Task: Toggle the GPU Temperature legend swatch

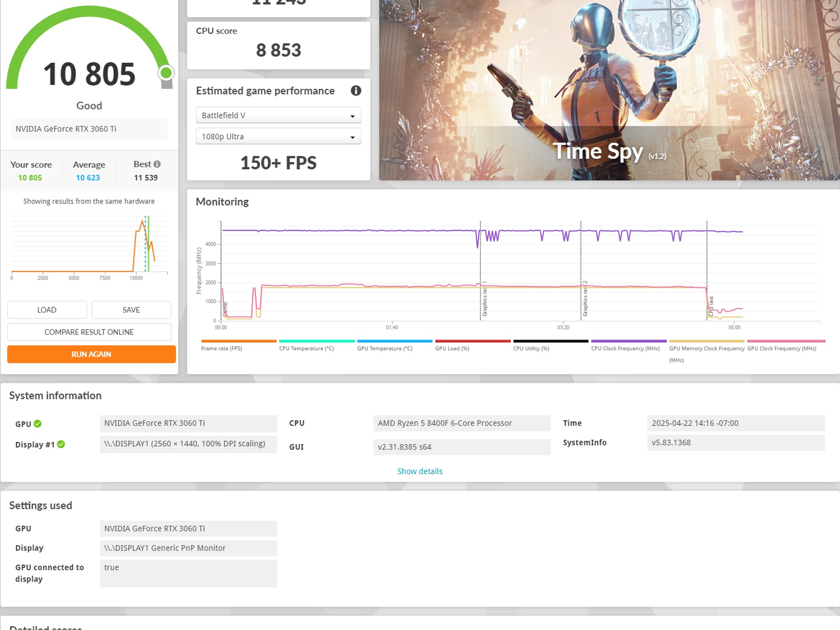Action: (395, 341)
